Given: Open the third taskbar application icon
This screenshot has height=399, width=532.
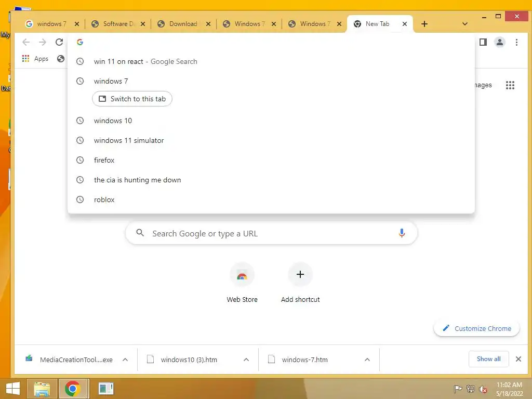Looking at the screenshot, I should (105, 389).
